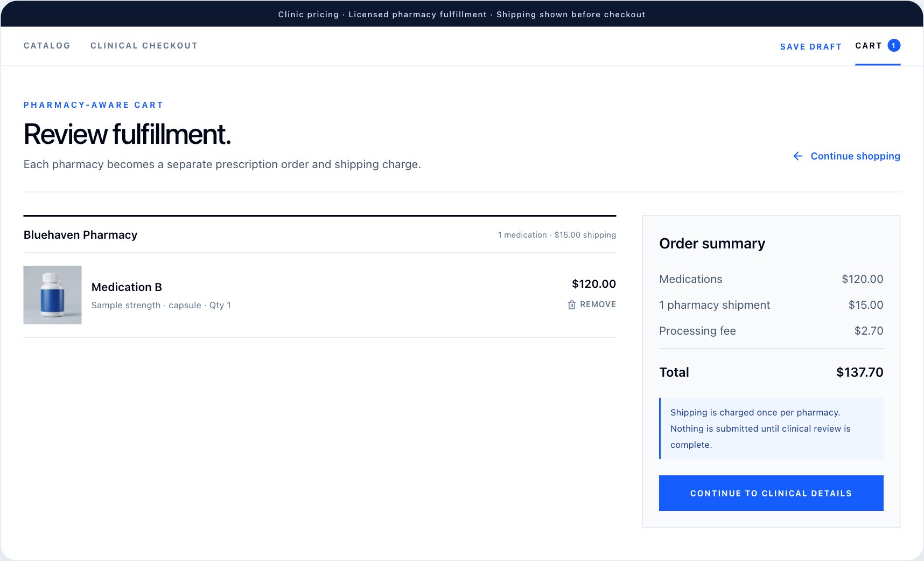Click the trash icon beside Remove
924x561 pixels.
pyautogui.click(x=572, y=304)
